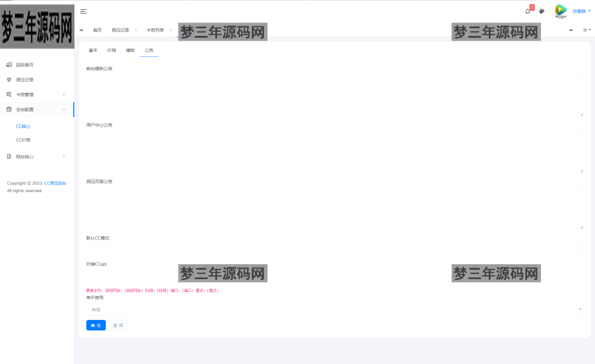595x364 pixels.
Task: Collapse sidebar with hamburger menu icon
Action: 84,12
